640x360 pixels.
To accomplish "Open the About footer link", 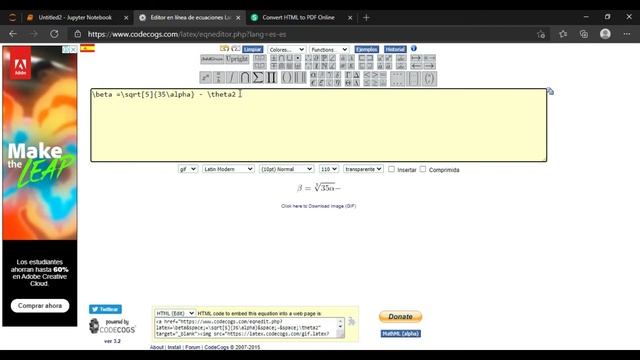I will [156, 347].
